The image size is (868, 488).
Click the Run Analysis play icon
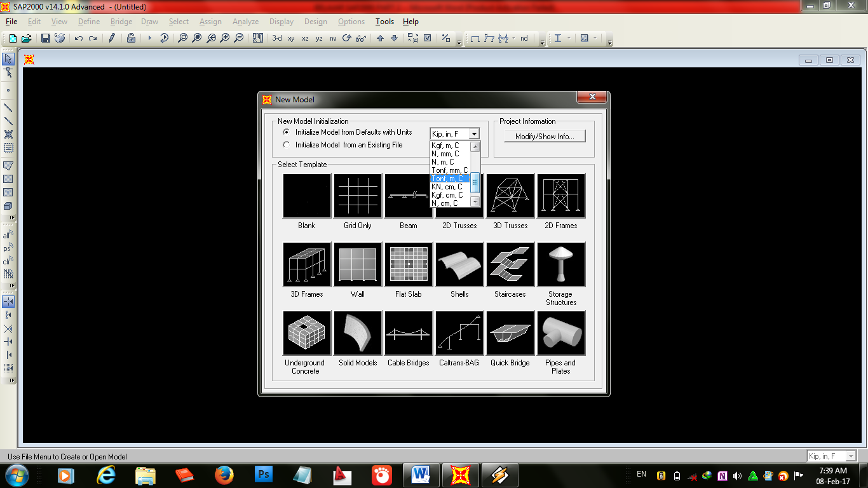point(150,38)
